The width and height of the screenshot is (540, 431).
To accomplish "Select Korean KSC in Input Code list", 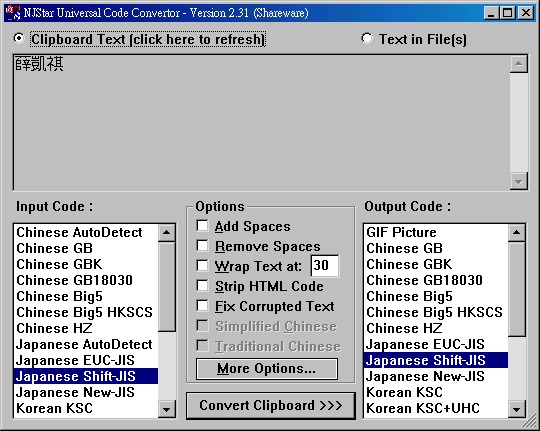I will (x=86, y=409).
